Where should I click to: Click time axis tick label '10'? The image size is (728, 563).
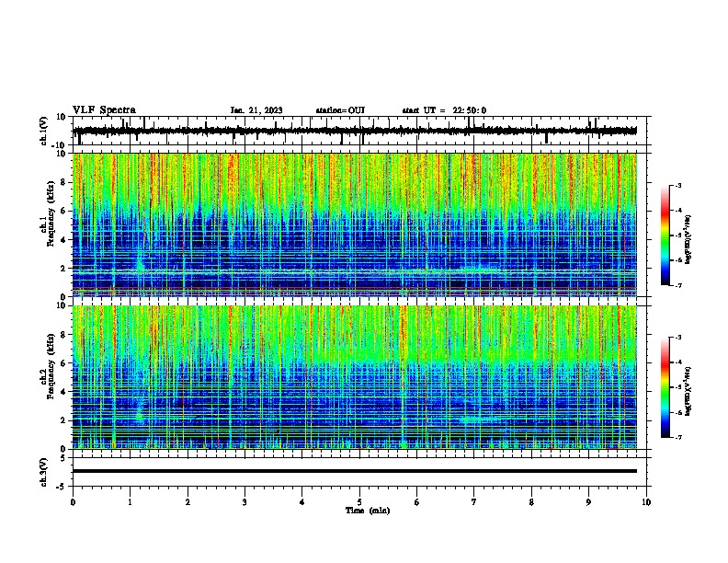646,502
